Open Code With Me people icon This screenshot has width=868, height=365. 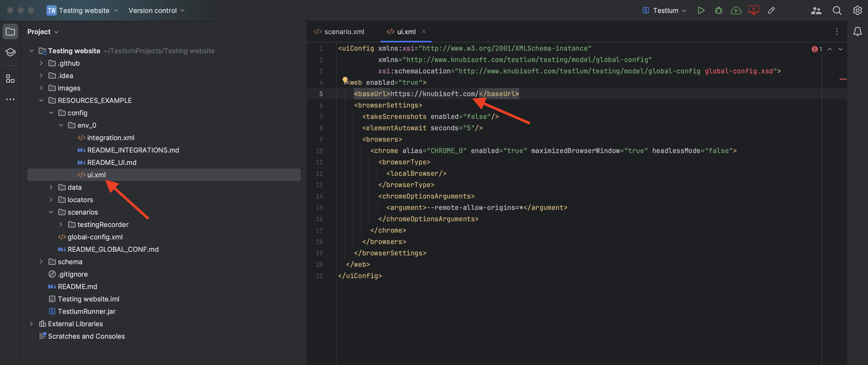tap(816, 10)
